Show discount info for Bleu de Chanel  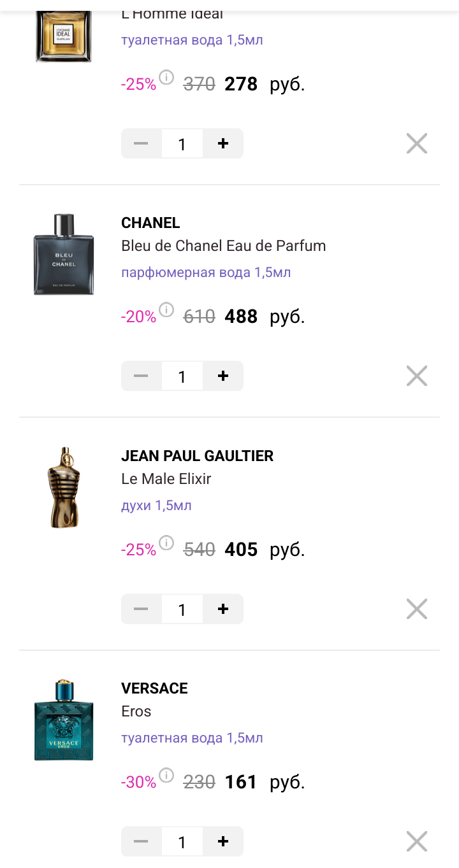(166, 310)
